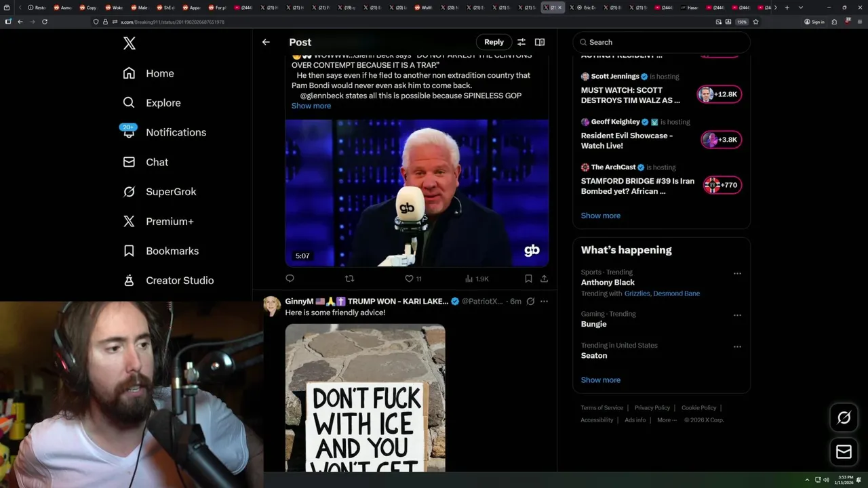868x488 pixels.
Task: Open the Accessibility footer link
Action: pos(597,420)
